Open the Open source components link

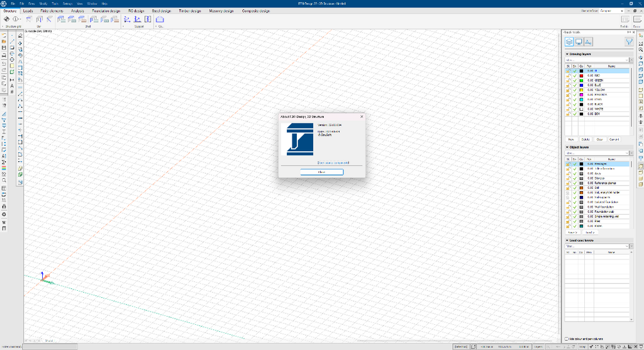point(333,163)
